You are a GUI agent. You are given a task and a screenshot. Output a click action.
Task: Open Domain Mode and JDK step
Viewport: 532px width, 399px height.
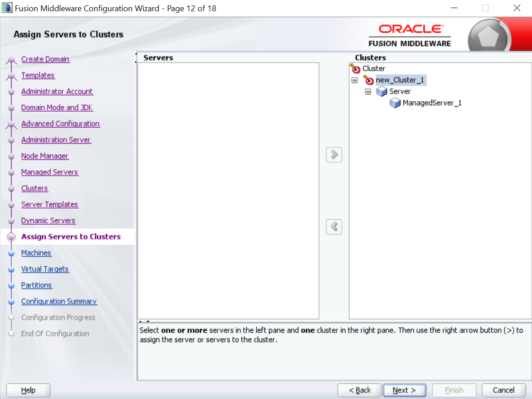point(57,108)
